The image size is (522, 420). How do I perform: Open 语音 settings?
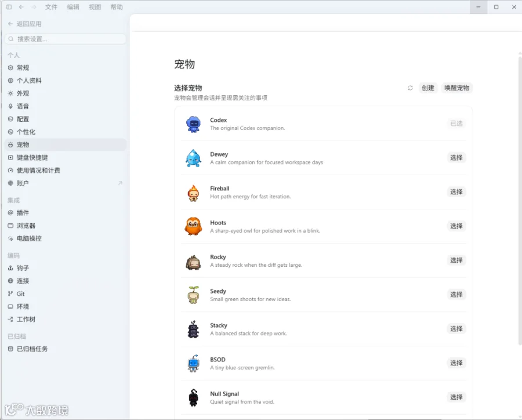(65, 106)
